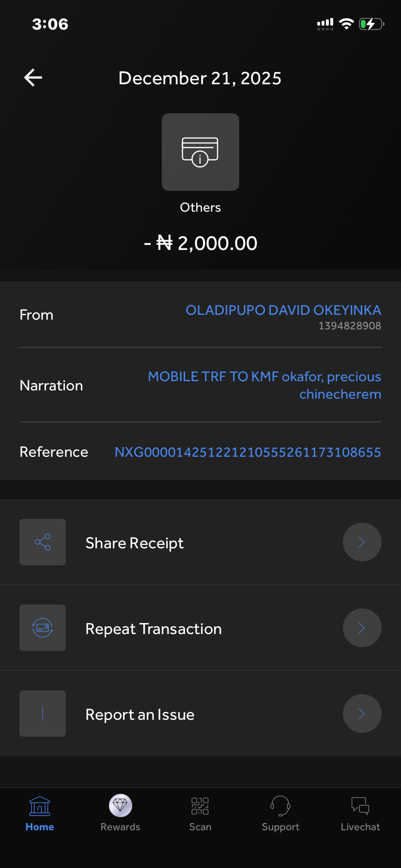Open the Livechat bubbles icon
The width and height of the screenshot is (401, 868).
point(360,806)
